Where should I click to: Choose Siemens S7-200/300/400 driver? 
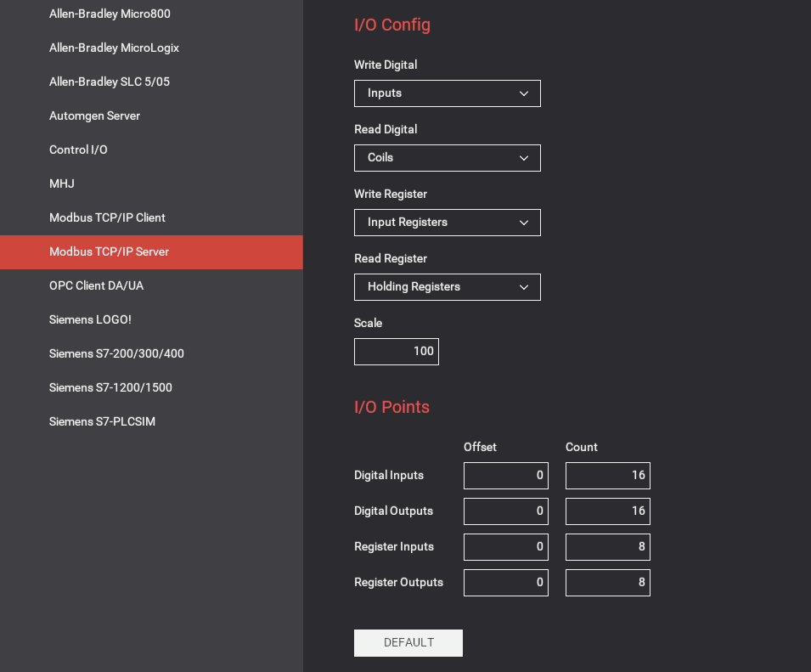[151, 354]
